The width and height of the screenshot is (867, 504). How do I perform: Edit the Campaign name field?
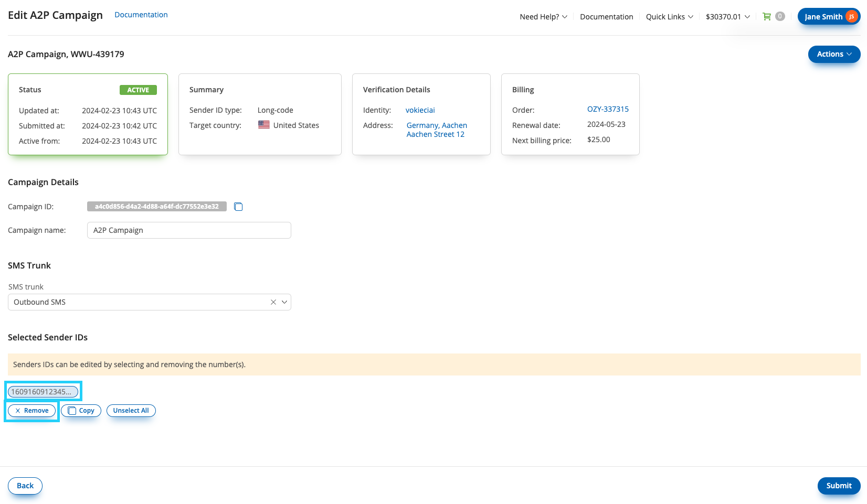[x=189, y=230]
